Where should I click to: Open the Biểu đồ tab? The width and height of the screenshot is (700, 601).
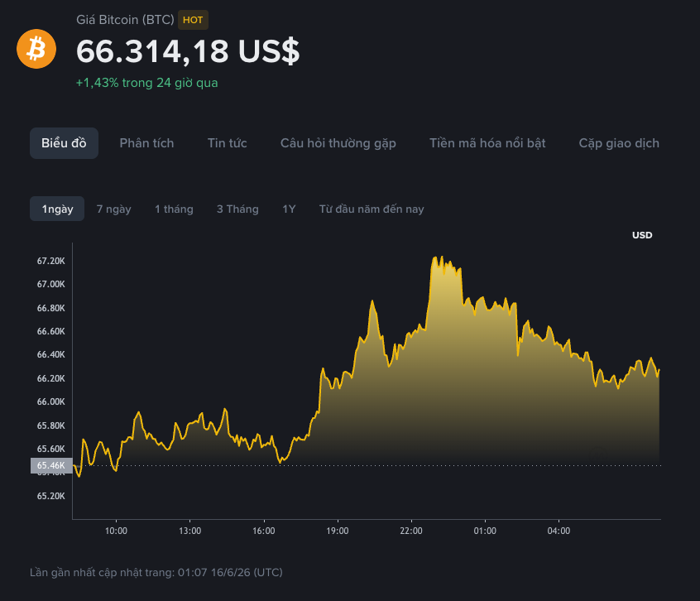pos(64,143)
